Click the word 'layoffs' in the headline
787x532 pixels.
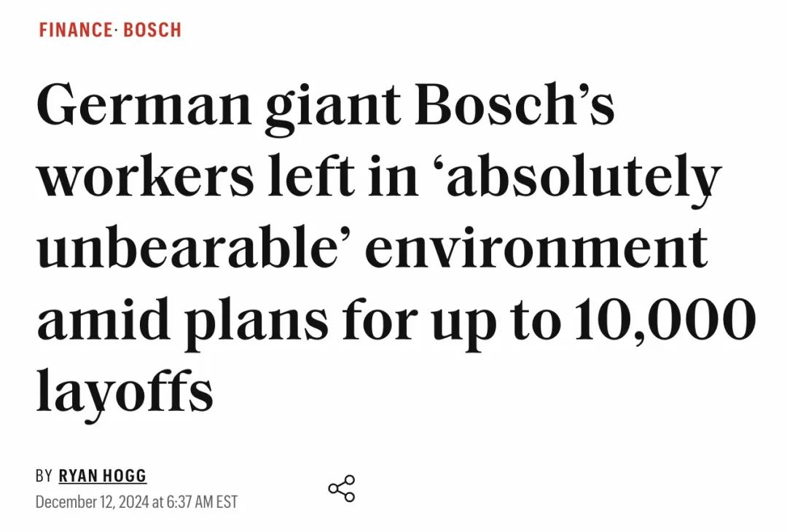click(125, 391)
